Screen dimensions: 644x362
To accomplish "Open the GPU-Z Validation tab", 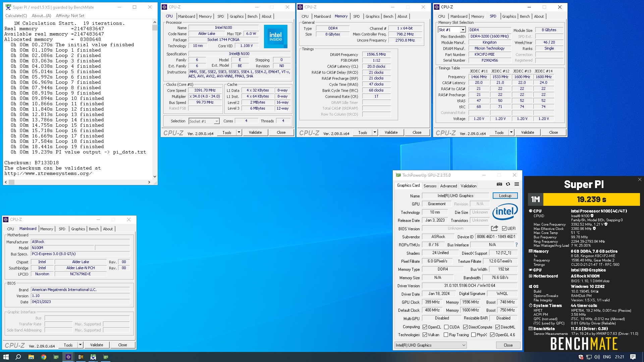I will (469, 186).
